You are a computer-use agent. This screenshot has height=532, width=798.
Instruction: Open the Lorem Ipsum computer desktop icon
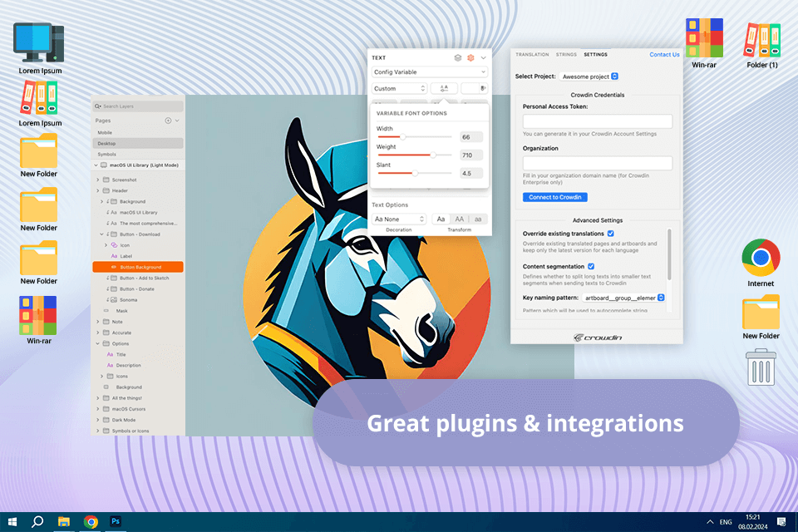40,43
